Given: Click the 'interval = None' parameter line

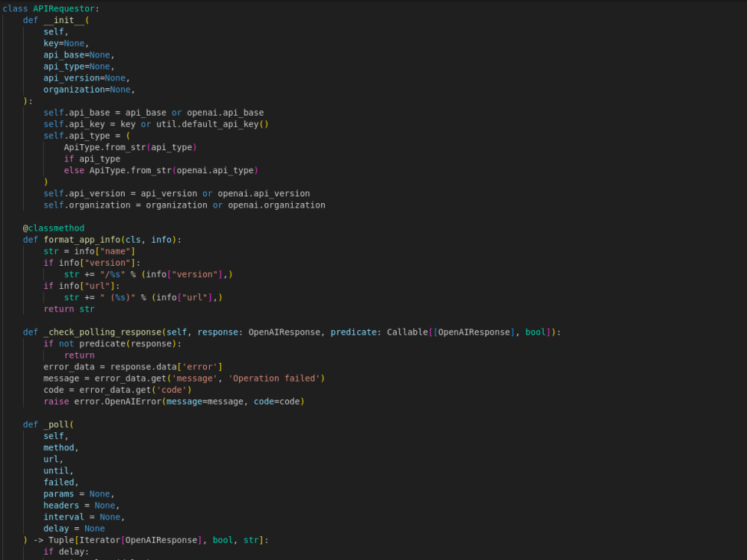Looking at the screenshot, I should (x=84, y=517).
